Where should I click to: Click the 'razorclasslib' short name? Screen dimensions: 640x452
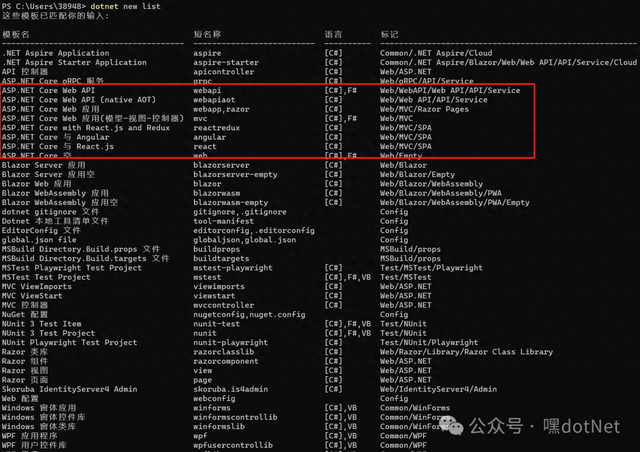[224, 352]
